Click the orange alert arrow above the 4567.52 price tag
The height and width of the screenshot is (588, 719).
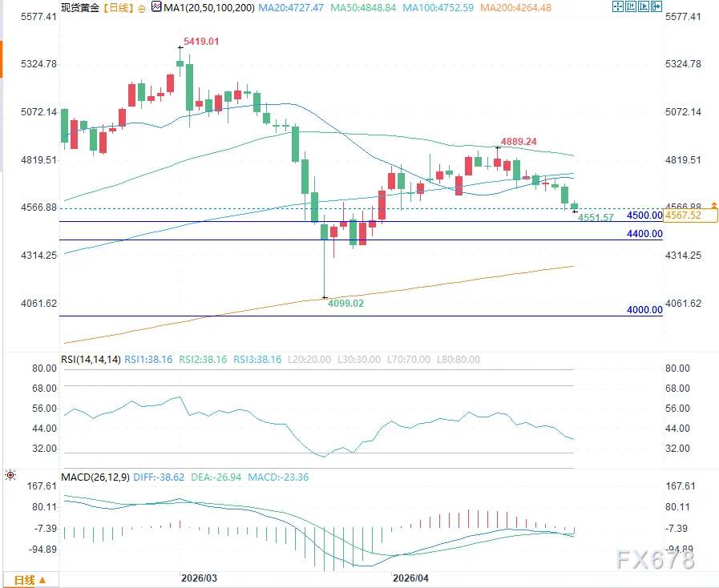714,205
